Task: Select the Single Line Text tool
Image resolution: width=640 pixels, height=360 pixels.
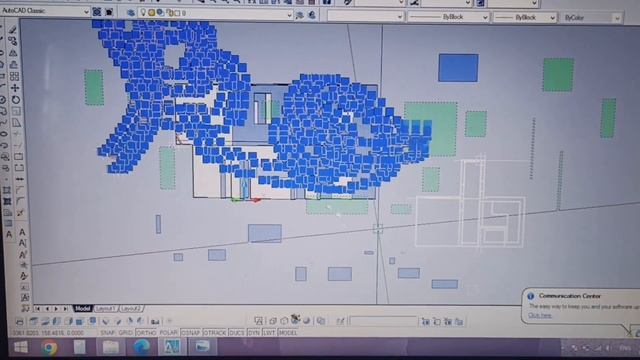Action: click(23, 243)
